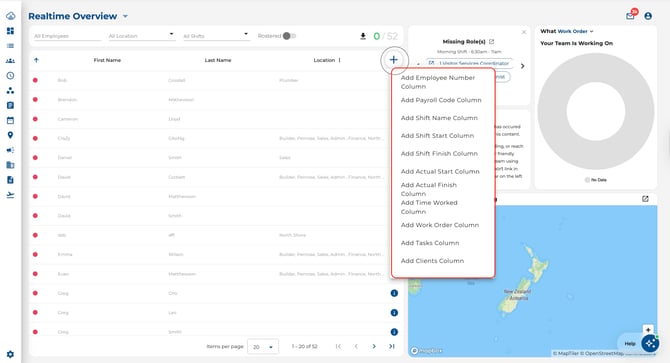The height and width of the screenshot is (363, 670).
Task: Click the download export icon
Action: pos(363,36)
